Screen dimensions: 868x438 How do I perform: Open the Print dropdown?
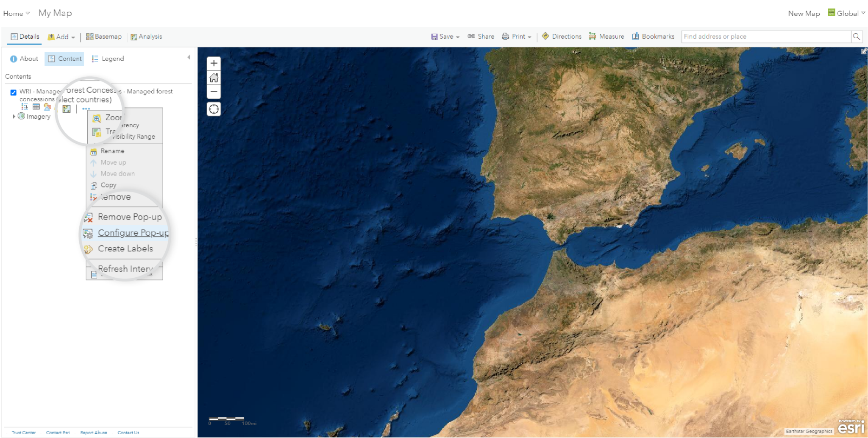517,37
